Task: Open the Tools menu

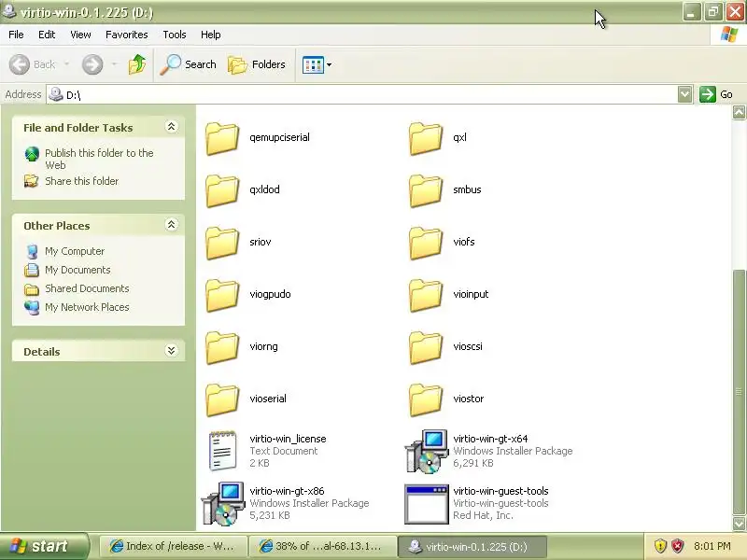Action: [x=175, y=35]
